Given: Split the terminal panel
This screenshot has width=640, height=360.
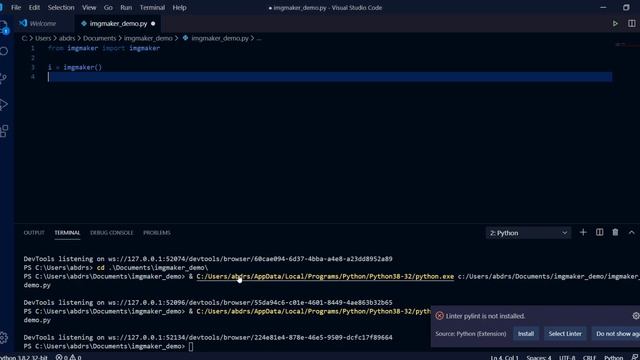Looking at the screenshot, I should click(599, 232).
